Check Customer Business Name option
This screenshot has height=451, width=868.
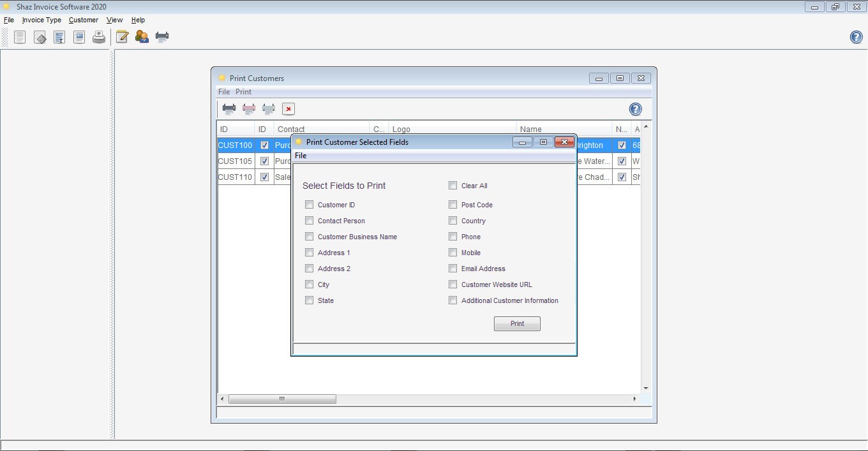pos(310,237)
